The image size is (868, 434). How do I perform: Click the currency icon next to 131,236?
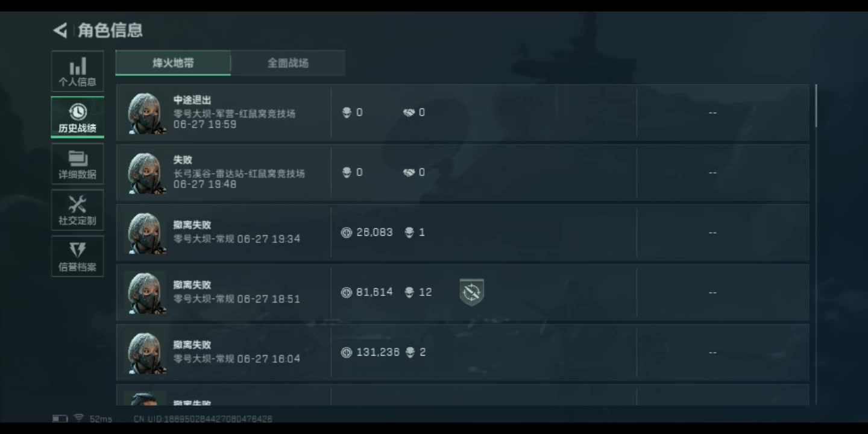347,352
